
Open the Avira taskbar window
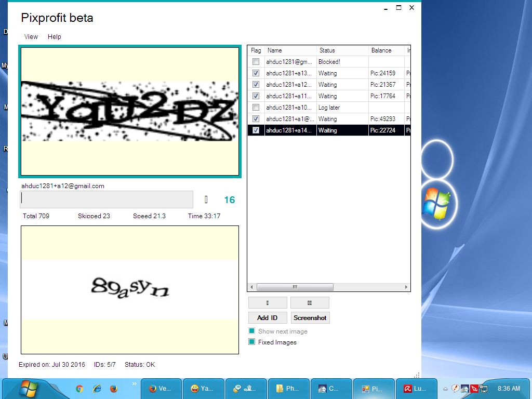click(x=416, y=389)
